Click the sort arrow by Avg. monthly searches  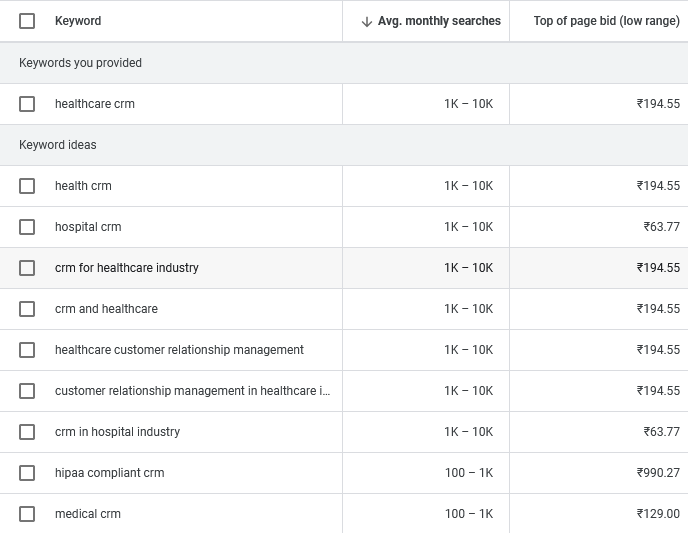click(x=366, y=21)
